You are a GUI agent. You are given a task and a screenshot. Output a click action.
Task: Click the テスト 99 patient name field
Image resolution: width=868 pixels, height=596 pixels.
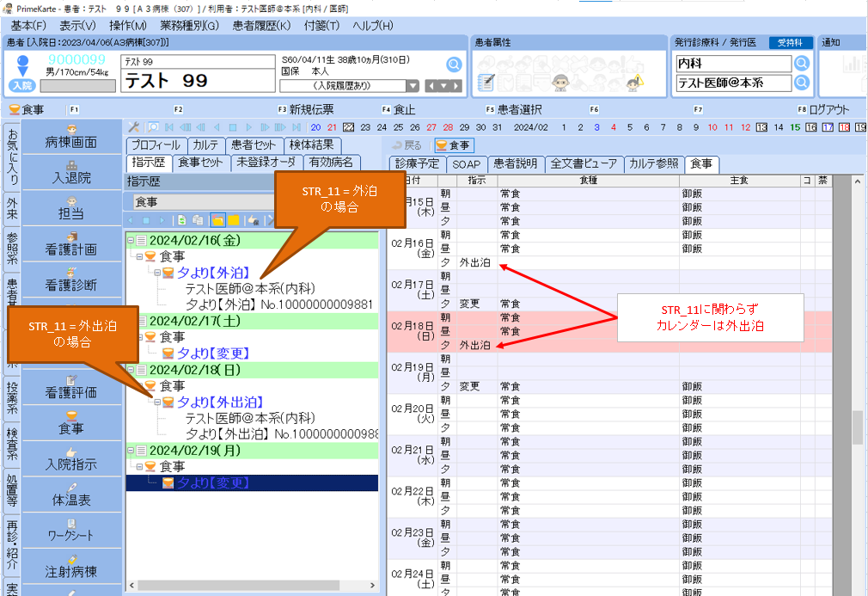pyautogui.click(x=199, y=81)
